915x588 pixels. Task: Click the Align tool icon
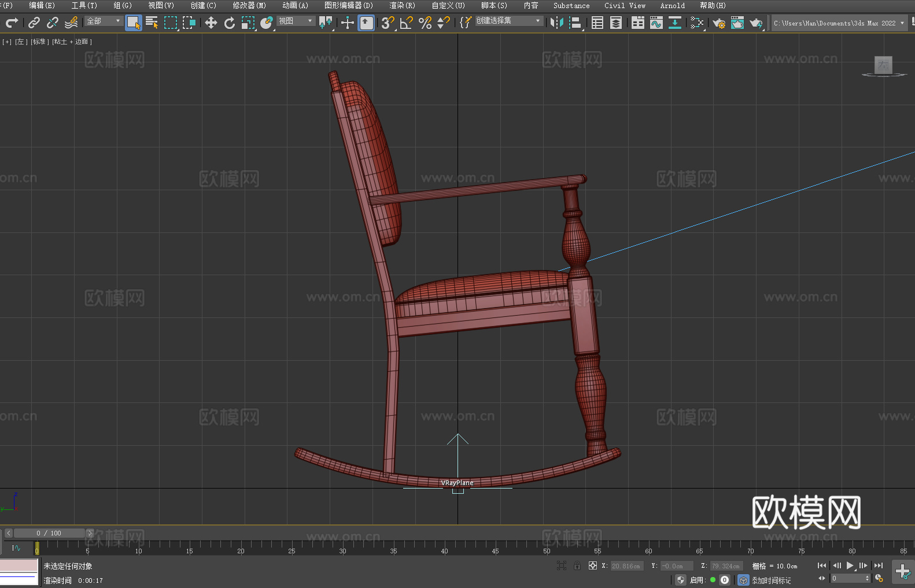[x=575, y=23]
